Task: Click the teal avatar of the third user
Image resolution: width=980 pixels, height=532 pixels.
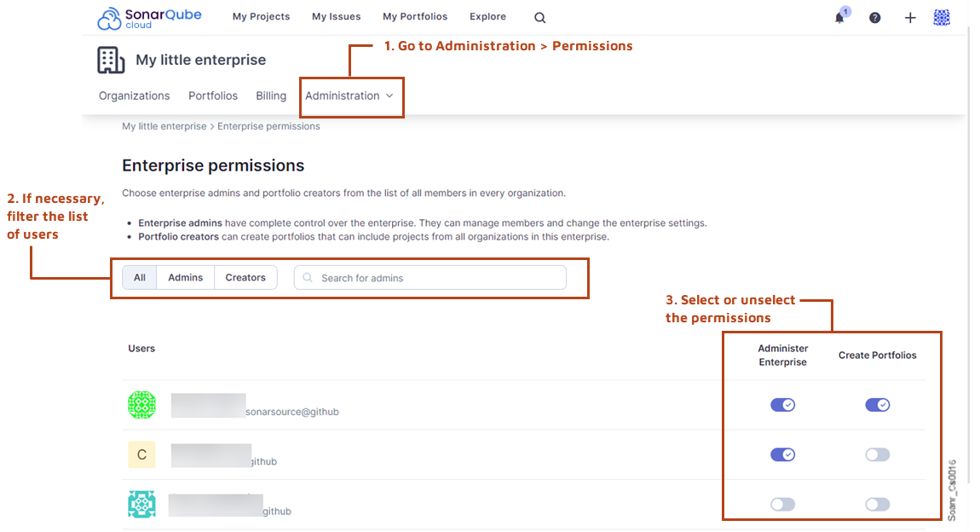Action: 141,504
